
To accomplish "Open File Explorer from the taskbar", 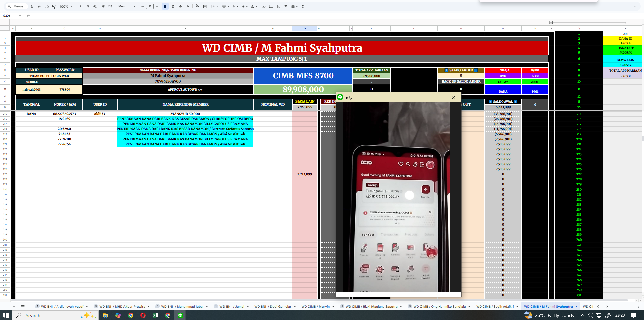I will click(x=106, y=315).
